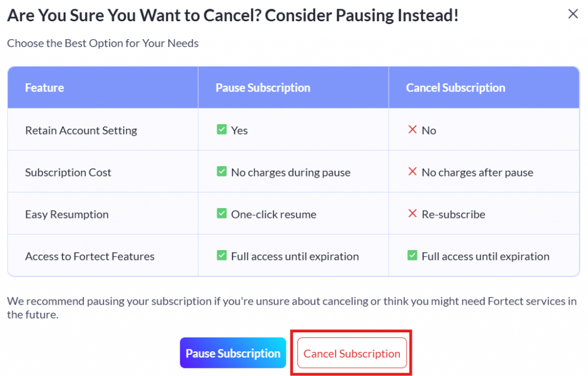Viewport: 588px width, 376px height.
Task: Click the Access to Fortect Features label
Action: pos(90,256)
